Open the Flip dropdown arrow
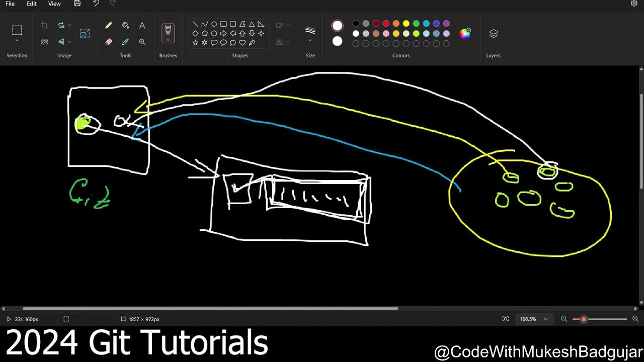 pos(69,42)
